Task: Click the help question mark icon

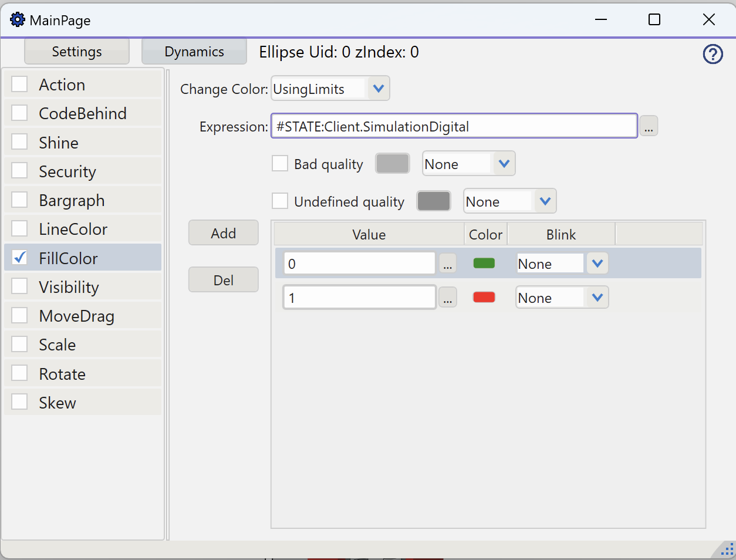Action: point(713,55)
